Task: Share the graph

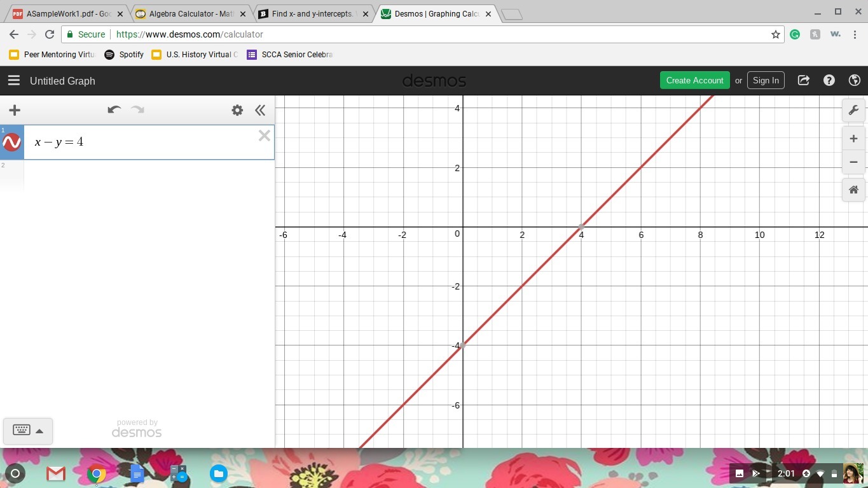Action: 804,80
